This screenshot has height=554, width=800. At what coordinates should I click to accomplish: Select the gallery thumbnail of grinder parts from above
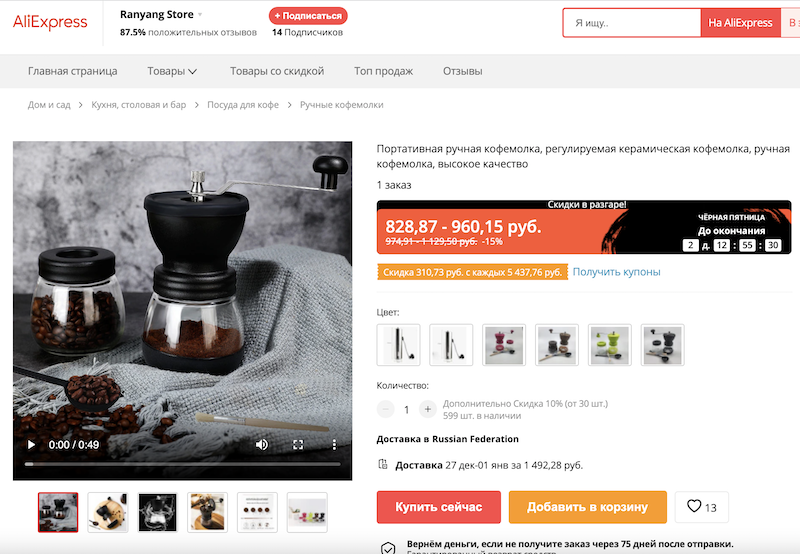click(x=108, y=512)
